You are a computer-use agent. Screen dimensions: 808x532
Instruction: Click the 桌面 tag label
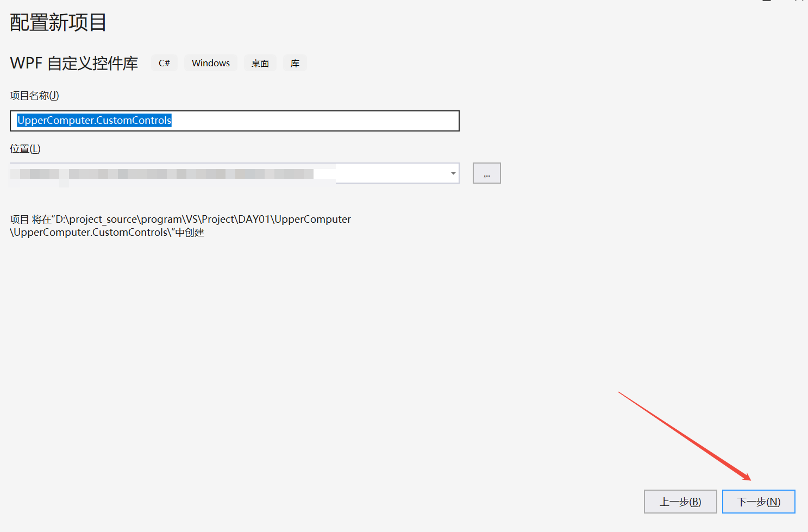tap(260, 63)
